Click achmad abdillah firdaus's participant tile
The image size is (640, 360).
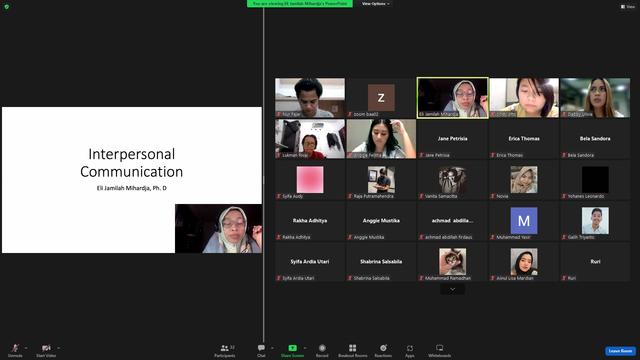452,220
